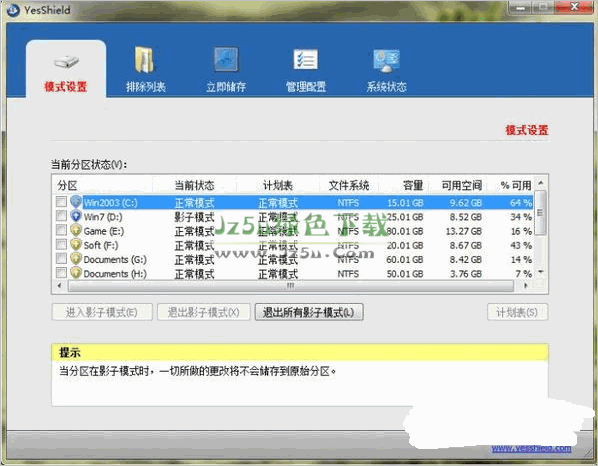The width and height of the screenshot is (598, 466).
Task: Switch to the 模式设置 tab
Action: pos(66,69)
